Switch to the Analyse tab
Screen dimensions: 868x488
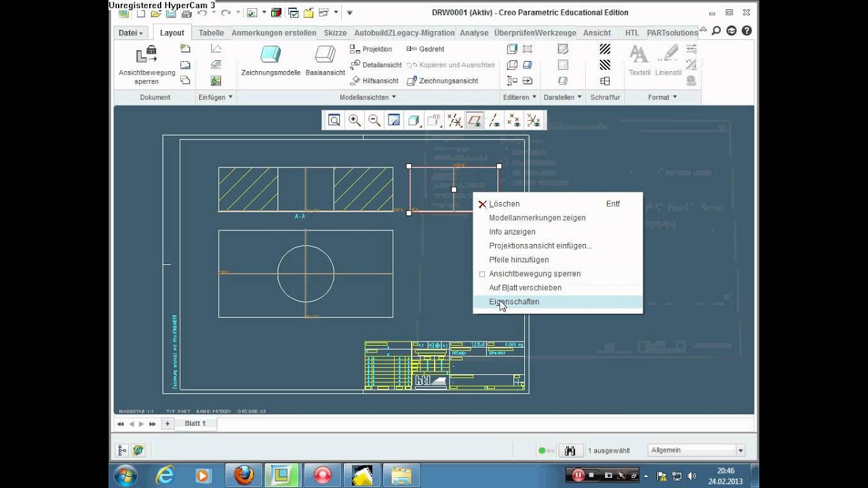[474, 33]
